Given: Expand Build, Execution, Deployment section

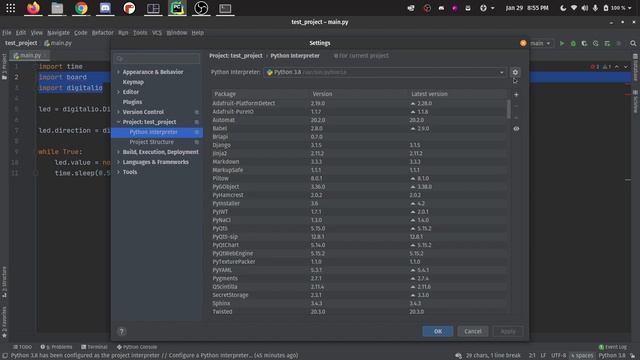Looking at the screenshot, I should pos(119,152).
